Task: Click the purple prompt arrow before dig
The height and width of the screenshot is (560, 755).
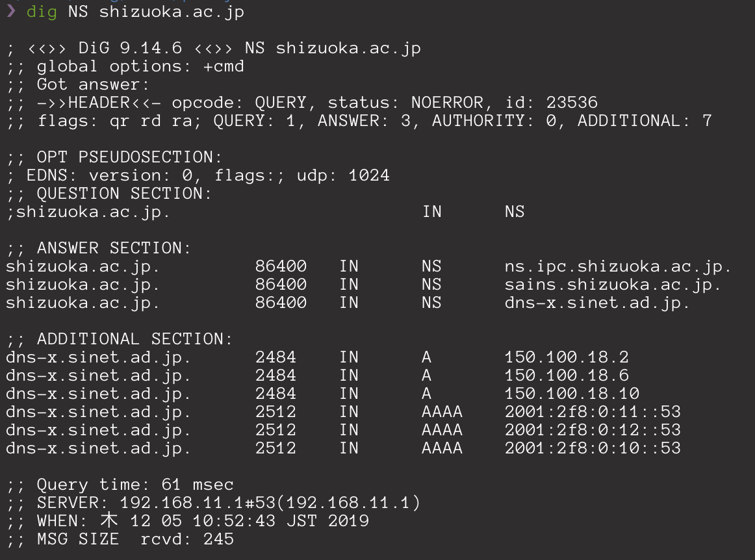Action: point(10,11)
